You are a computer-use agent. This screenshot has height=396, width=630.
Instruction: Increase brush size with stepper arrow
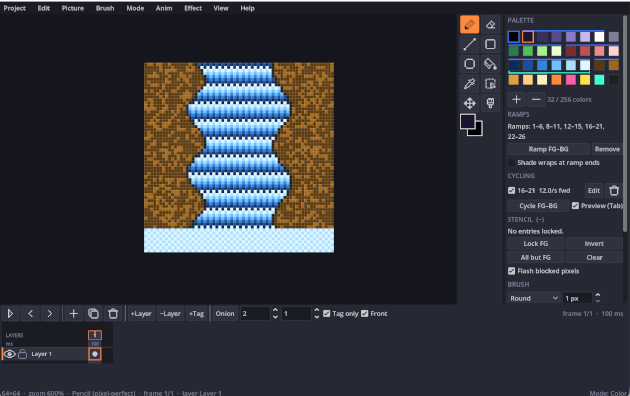point(597,295)
